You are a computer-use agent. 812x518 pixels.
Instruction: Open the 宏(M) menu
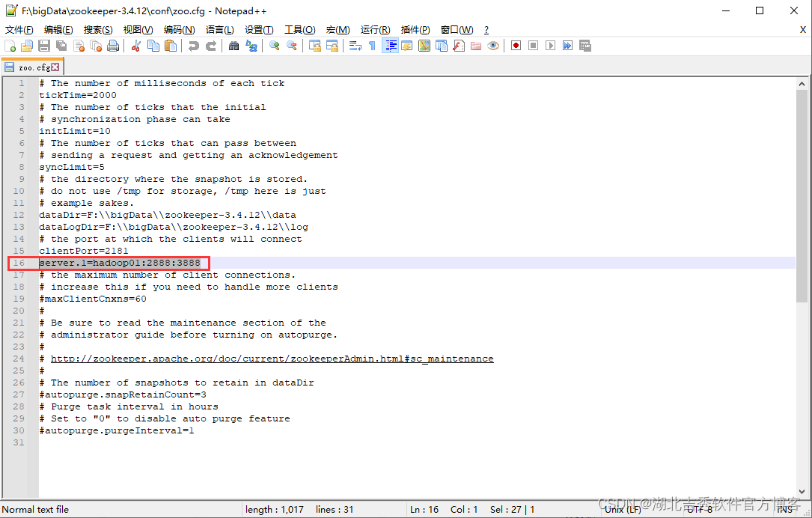[x=338, y=29]
